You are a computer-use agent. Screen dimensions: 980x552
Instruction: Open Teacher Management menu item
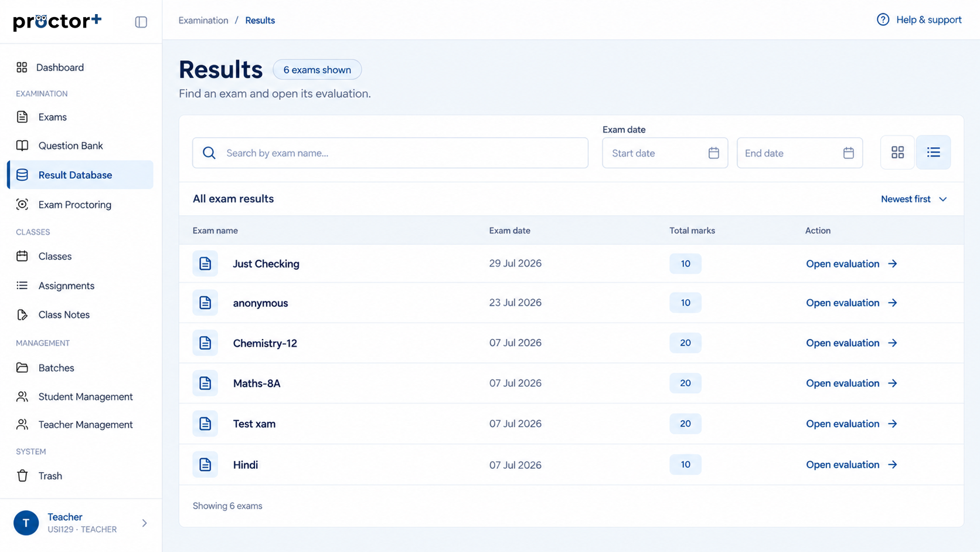(x=80, y=424)
